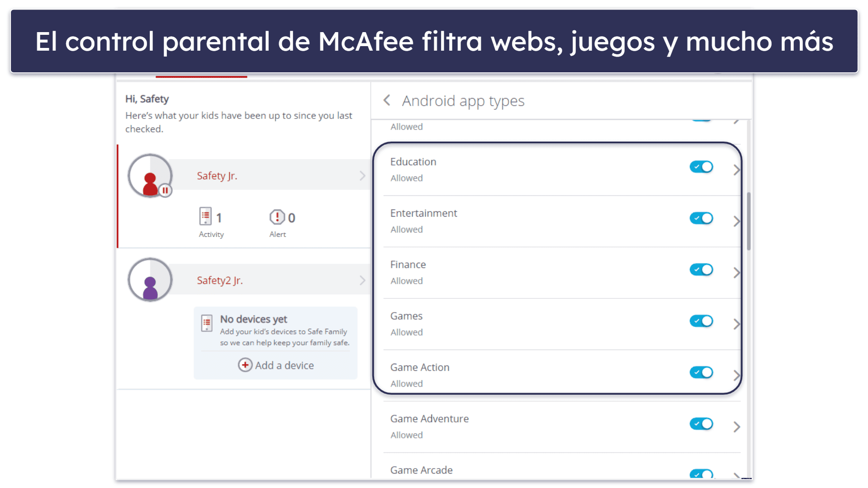
Task: Go back from Android app types
Action: [387, 100]
